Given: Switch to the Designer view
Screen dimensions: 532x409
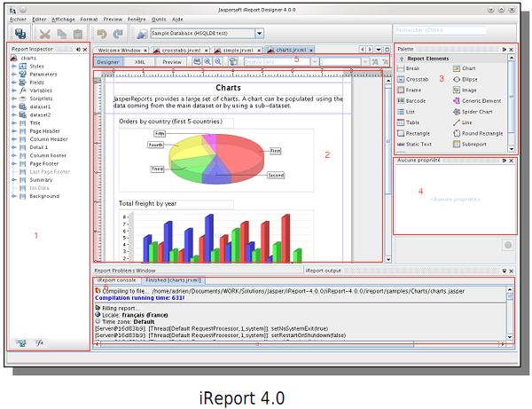Looking at the screenshot, I should click(x=108, y=62).
